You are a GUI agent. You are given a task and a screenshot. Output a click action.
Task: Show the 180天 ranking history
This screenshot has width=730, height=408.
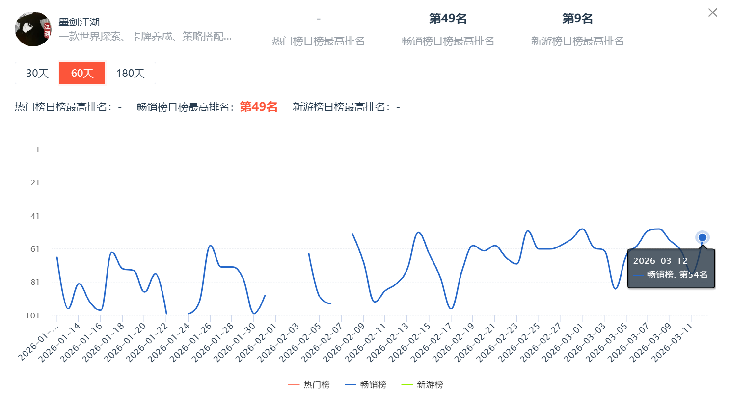(130, 73)
